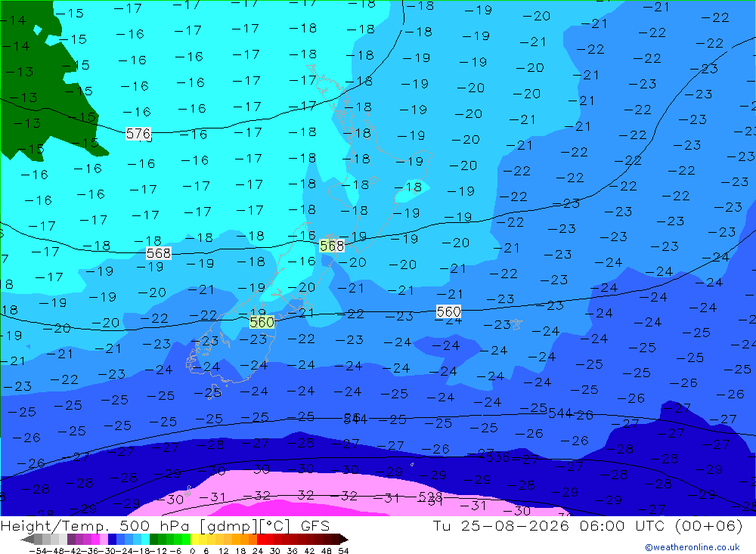Click the white-boxed 560 contour label
This screenshot has width=756, height=554.
coord(448,311)
